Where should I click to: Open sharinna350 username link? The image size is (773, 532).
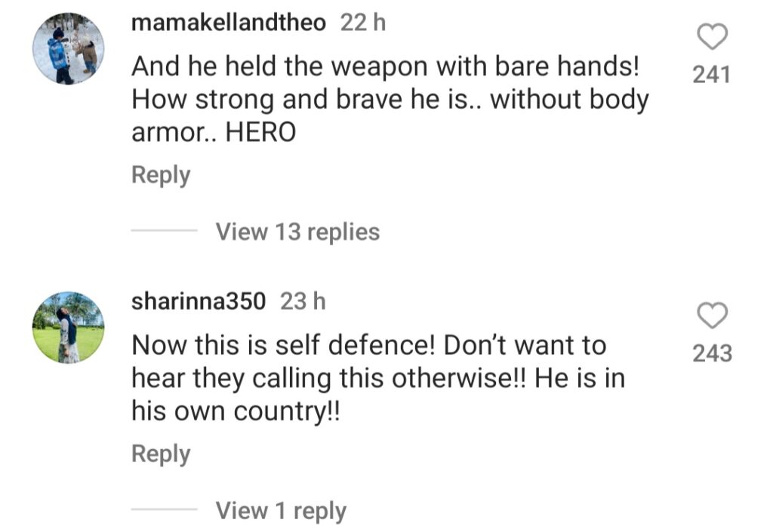[199, 301]
